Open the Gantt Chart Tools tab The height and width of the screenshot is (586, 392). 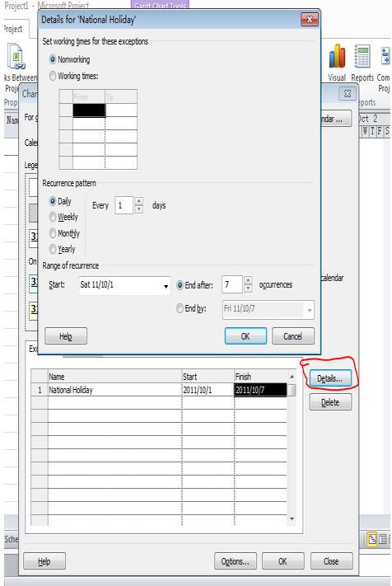click(160, 5)
